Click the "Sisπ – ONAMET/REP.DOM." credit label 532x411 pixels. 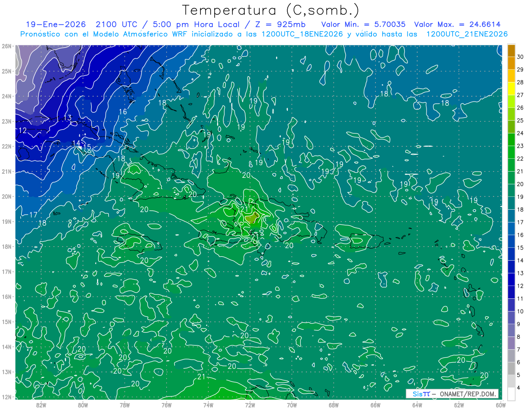(x=452, y=394)
